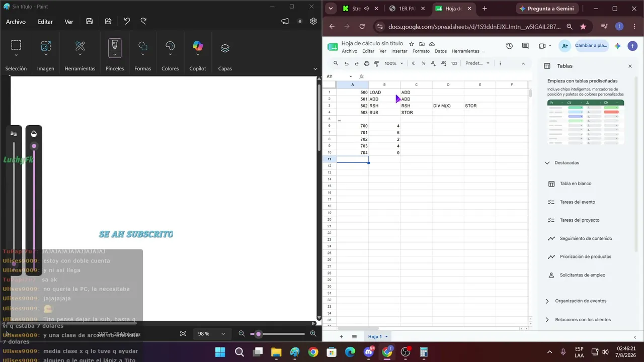
Task: Open the Formas shapes tool
Action: [143, 46]
